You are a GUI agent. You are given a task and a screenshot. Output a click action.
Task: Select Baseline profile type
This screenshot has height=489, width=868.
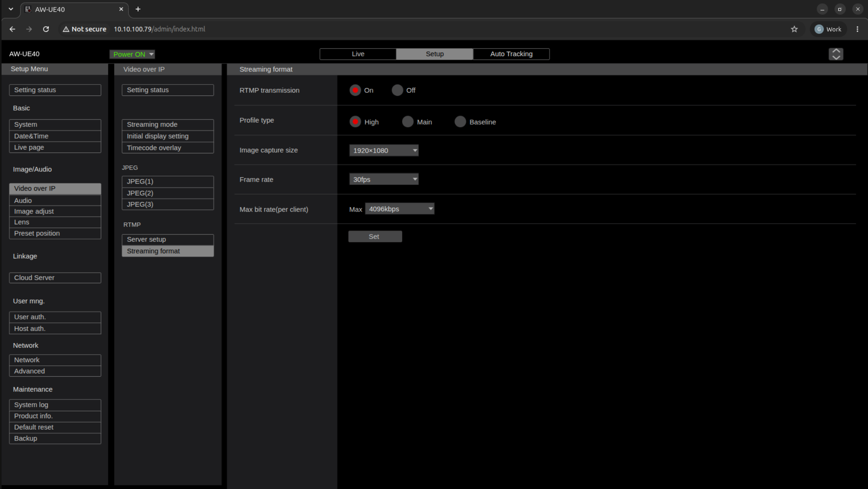coord(460,121)
